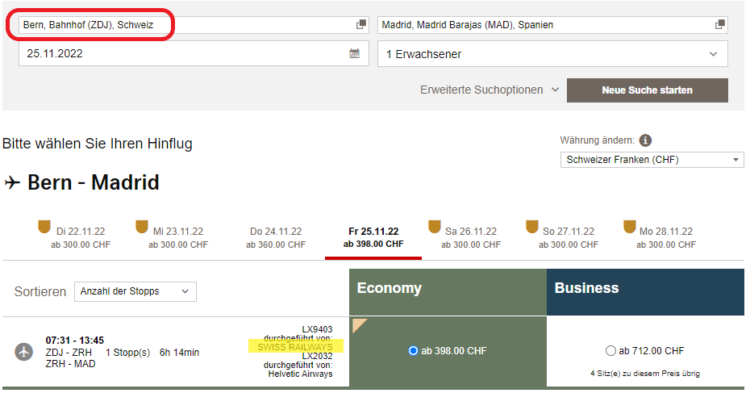
Task: Click the round airplane icon in flight row
Action: 23,352
